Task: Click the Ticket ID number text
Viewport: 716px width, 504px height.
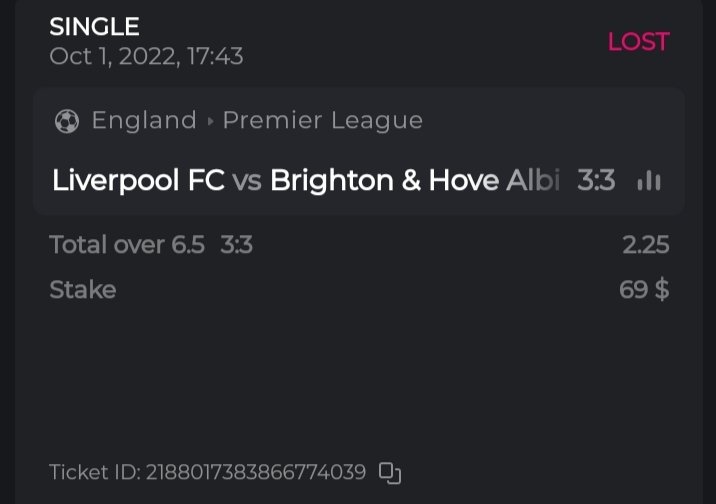Action: [x=256, y=471]
